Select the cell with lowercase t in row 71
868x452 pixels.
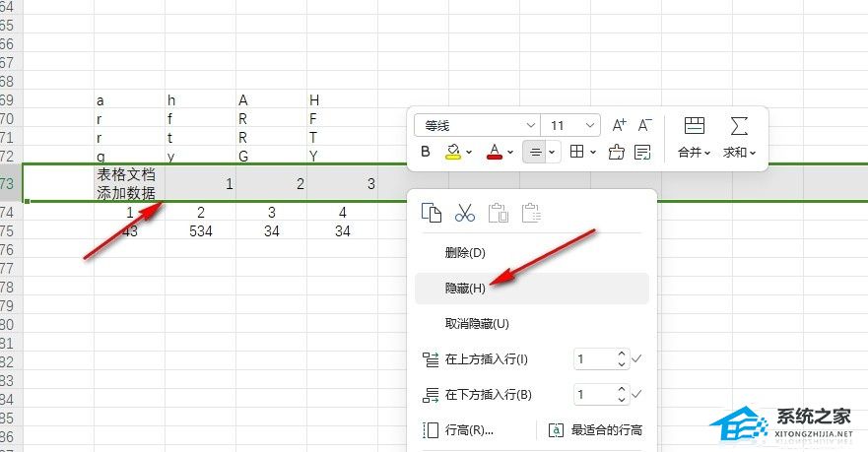pyautogui.click(x=200, y=137)
